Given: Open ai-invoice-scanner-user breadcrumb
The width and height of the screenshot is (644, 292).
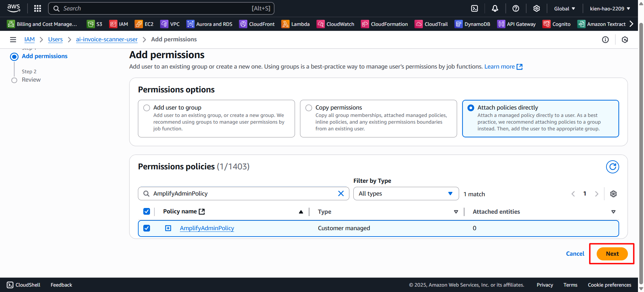Looking at the screenshot, I should coord(107,39).
